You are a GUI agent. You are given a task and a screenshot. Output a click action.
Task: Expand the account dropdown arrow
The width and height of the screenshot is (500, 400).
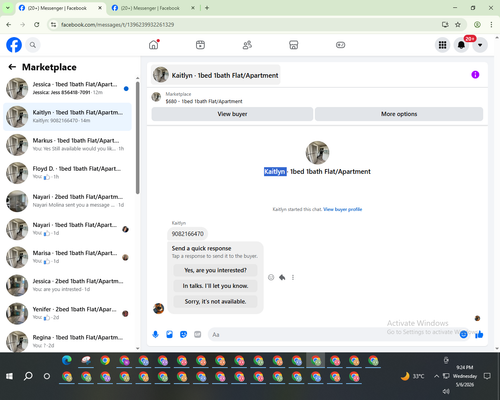point(480,45)
